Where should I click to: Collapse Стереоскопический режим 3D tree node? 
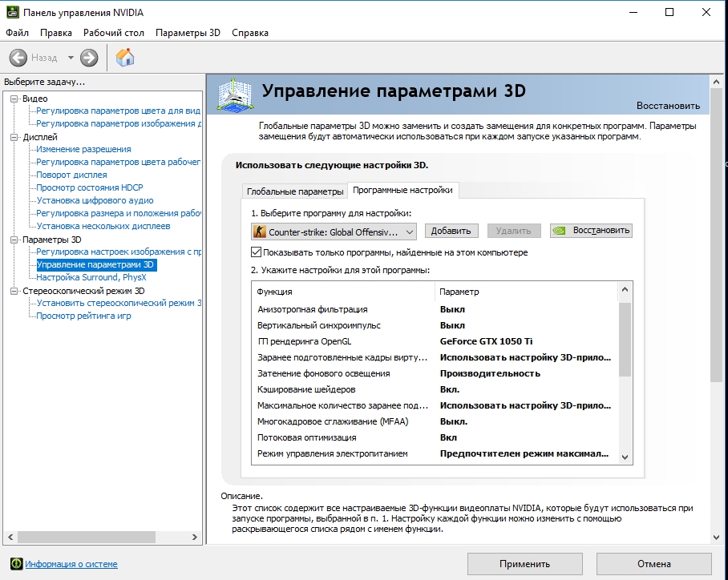pos(14,291)
